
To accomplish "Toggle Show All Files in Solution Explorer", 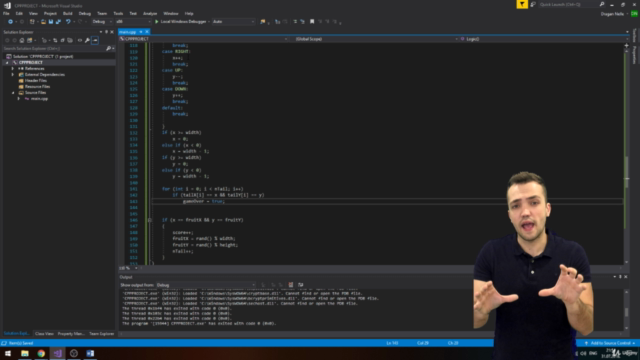I will pos(70,40).
